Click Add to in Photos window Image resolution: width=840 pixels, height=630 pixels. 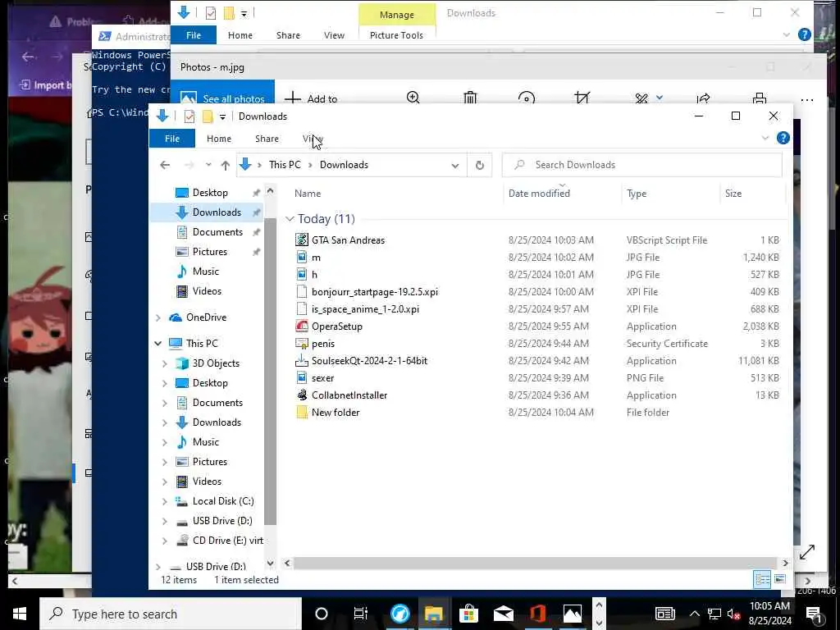tap(311, 98)
